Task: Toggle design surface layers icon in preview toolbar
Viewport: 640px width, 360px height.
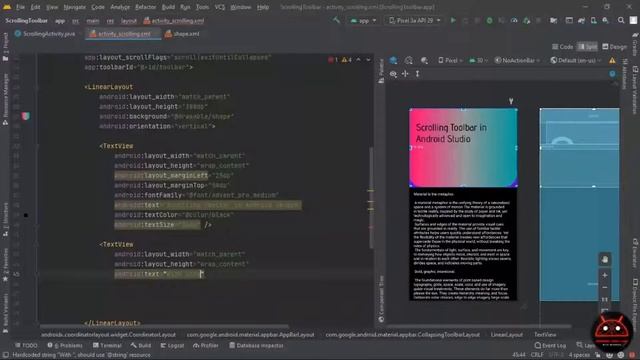Action: point(393,60)
